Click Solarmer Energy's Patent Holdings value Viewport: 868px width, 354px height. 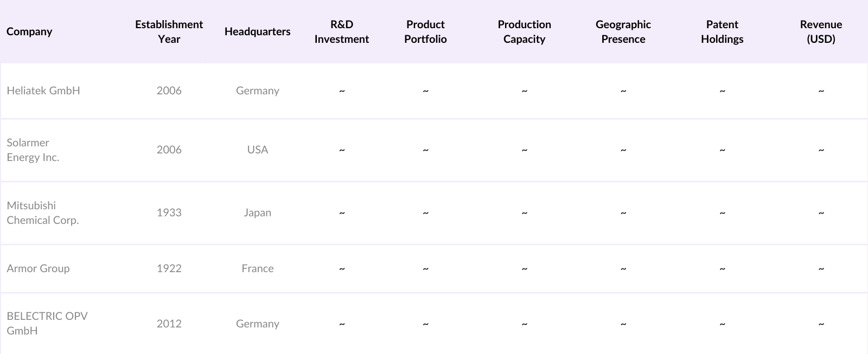pos(722,150)
